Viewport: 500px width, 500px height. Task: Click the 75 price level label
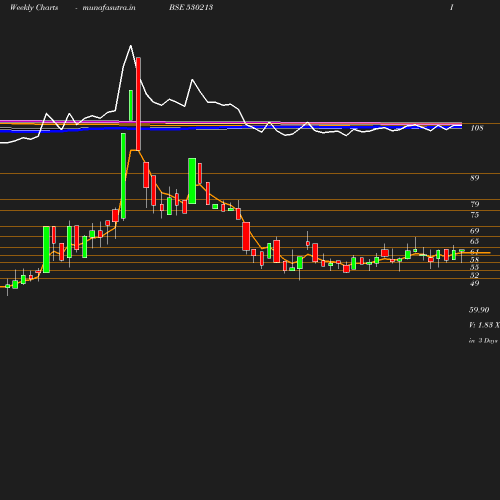[x=475, y=215]
